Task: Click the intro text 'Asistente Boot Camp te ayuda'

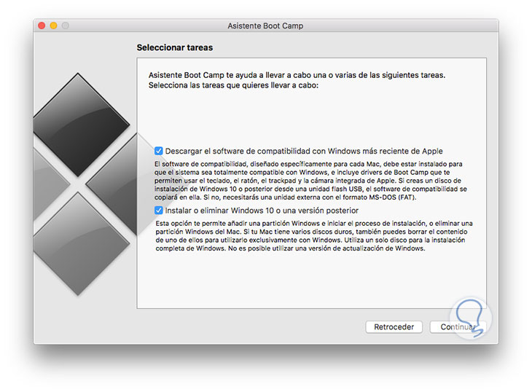Action: [297, 75]
